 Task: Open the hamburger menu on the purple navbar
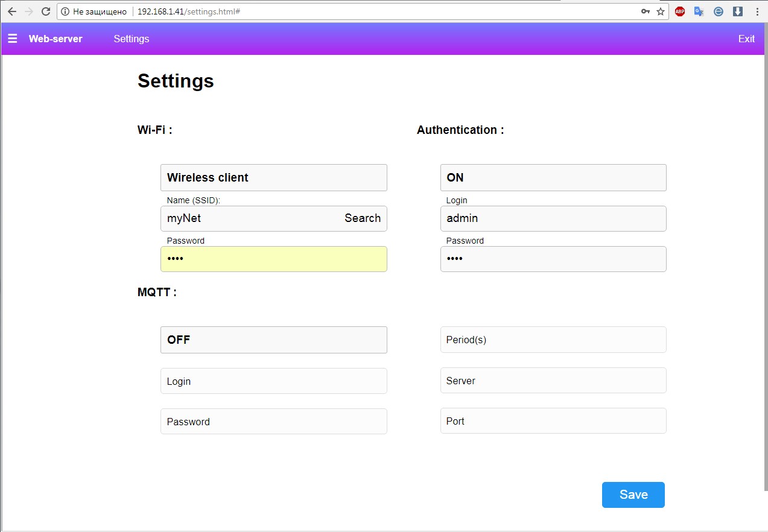click(13, 39)
